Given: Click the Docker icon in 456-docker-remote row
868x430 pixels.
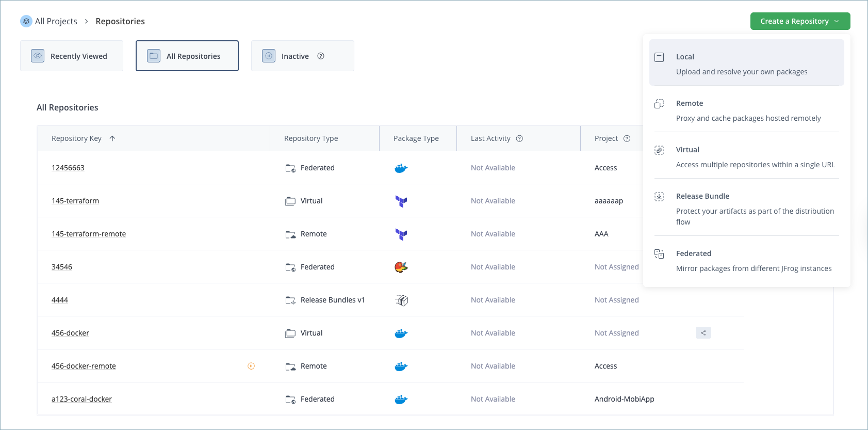Looking at the screenshot, I should coord(401,367).
